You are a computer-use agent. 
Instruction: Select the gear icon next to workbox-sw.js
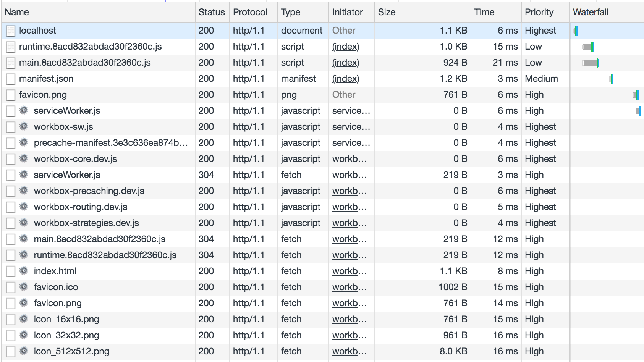(24, 126)
